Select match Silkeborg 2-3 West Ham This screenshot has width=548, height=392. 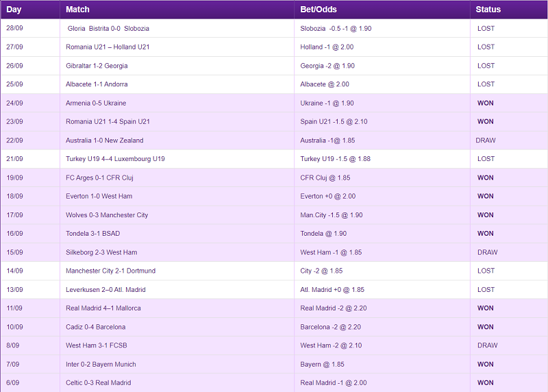pyautogui.click(x=101, y=252)
